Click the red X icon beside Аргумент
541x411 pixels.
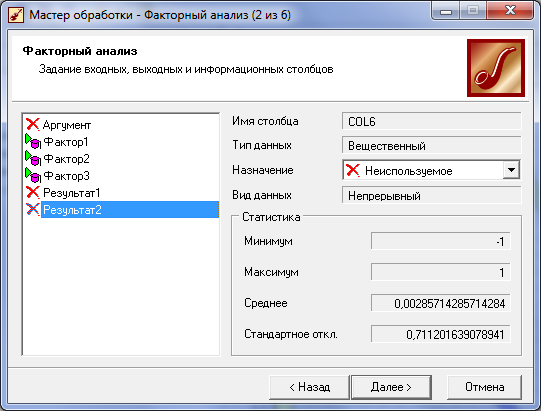tap(33, 124)
